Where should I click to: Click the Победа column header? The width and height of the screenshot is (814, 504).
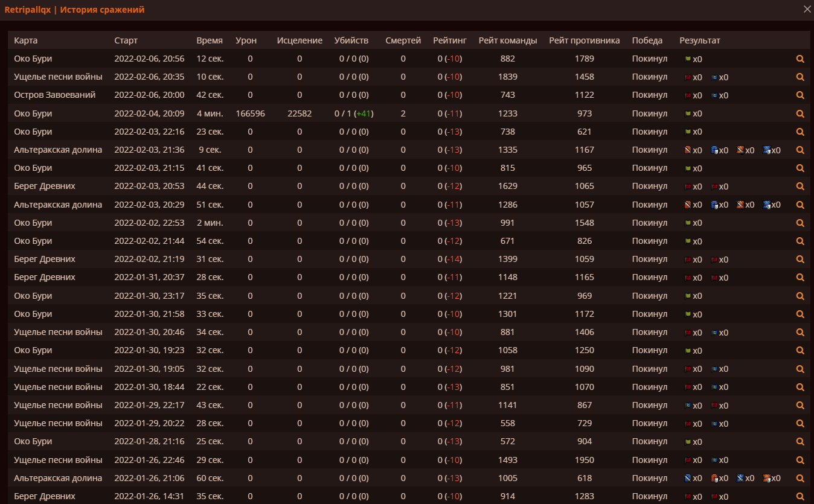click(647, 40)
